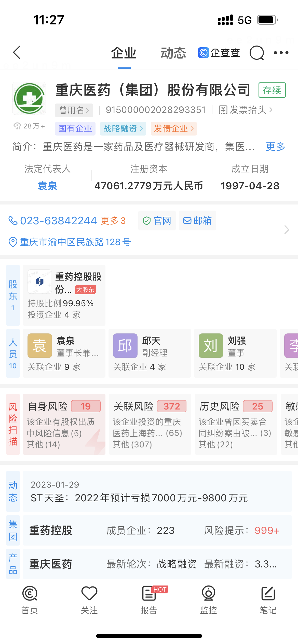Expand contact section right chevron

click(x=287, y=230)
